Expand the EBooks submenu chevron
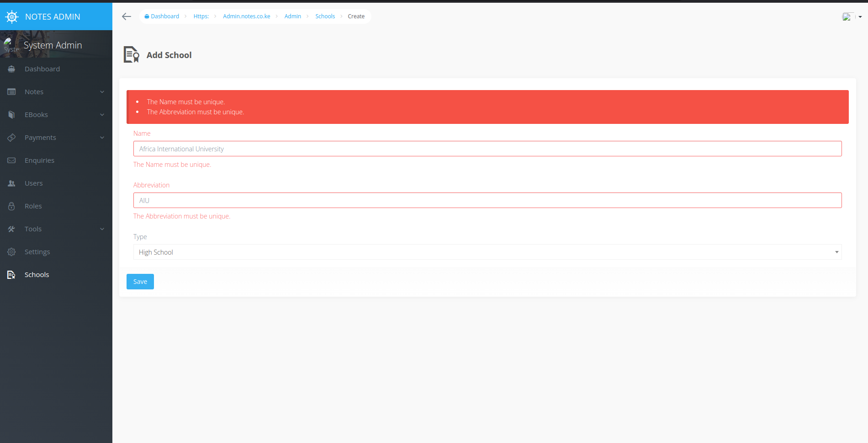 (x=101, y=114)
